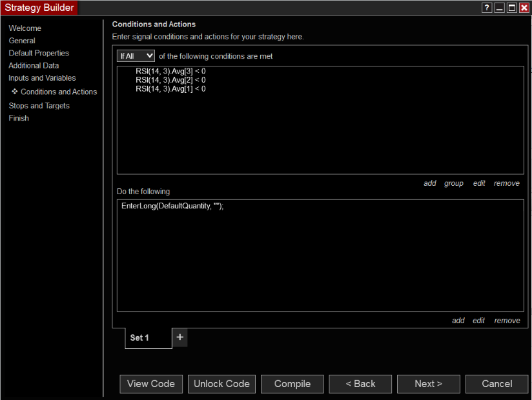Click the View Code button
Viewport: 532px width, 400px height.
pos(151,384)
